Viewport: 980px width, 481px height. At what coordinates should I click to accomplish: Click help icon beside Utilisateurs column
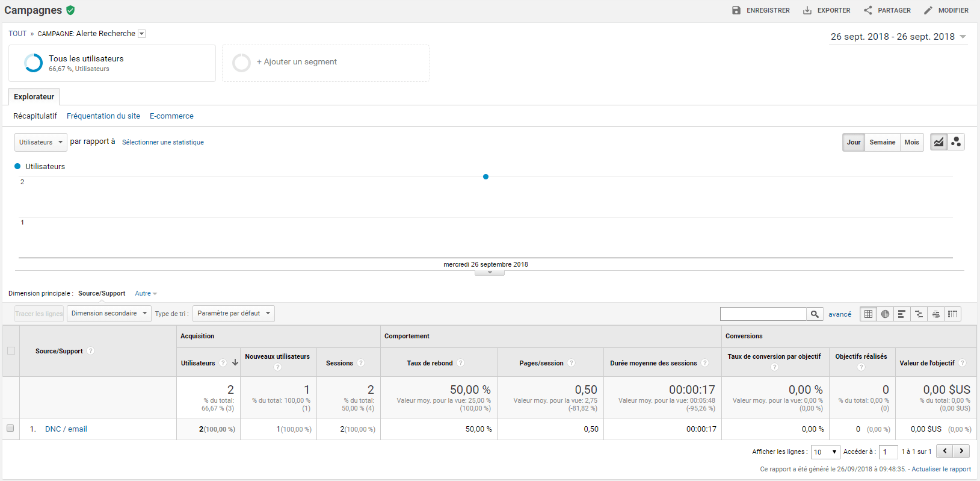pyautogui.click(x=223, y=363)
